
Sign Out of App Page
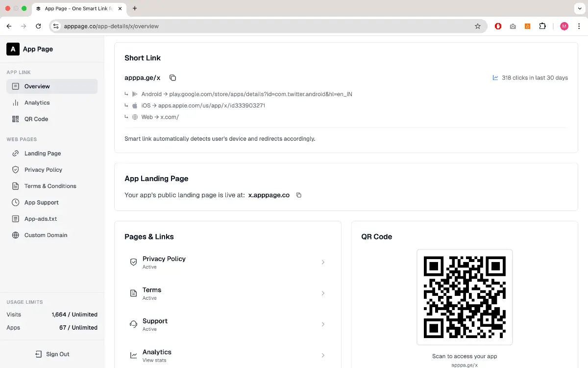(52, 354)
